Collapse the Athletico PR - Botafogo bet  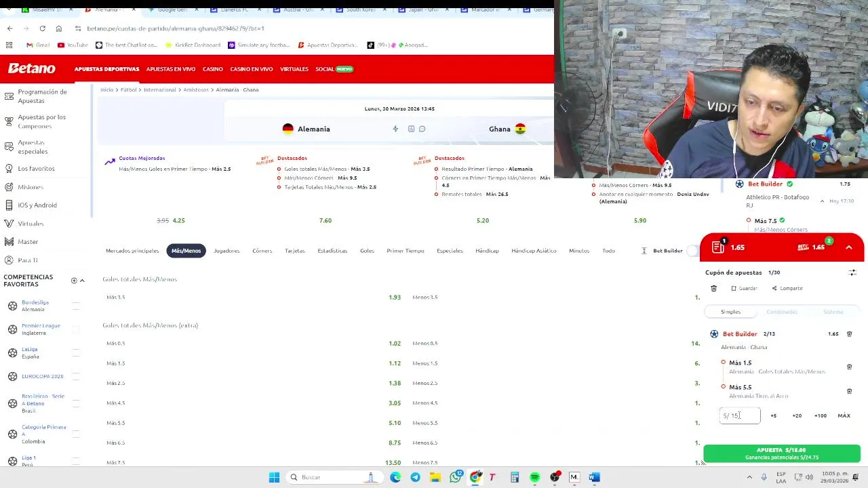pos(822,201)
